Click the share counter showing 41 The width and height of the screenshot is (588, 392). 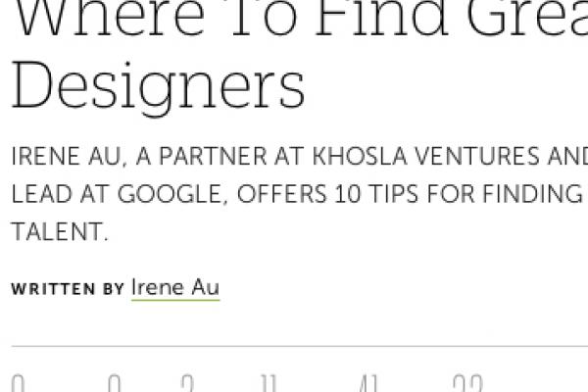367,382
